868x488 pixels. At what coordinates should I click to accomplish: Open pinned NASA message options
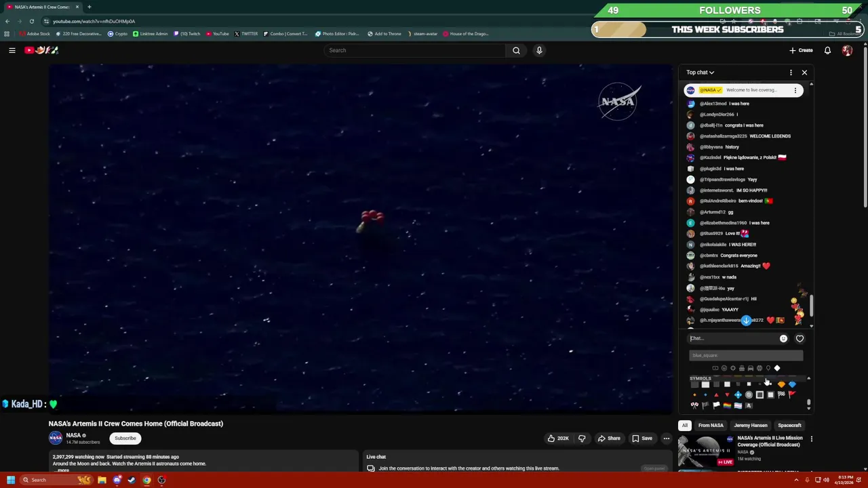[795, 90]
